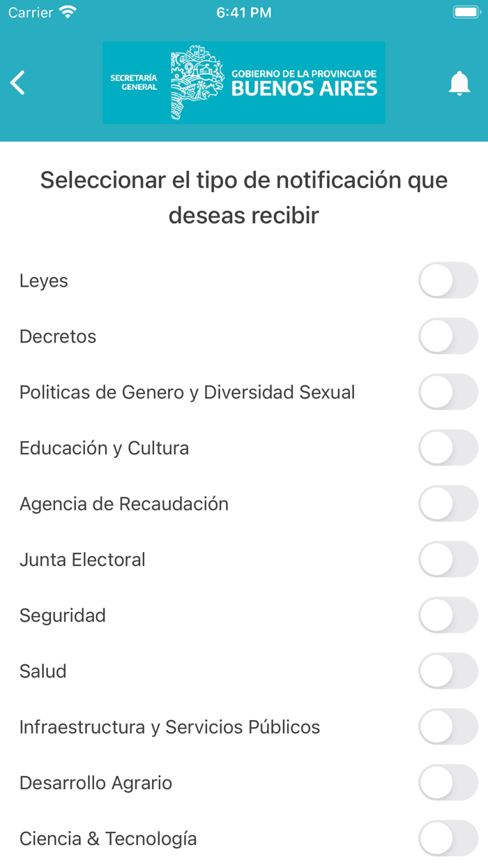The height and width of the screenshot is (868, 488).
Task: Tap the battery icon in status bar
Action: (464, 11)
